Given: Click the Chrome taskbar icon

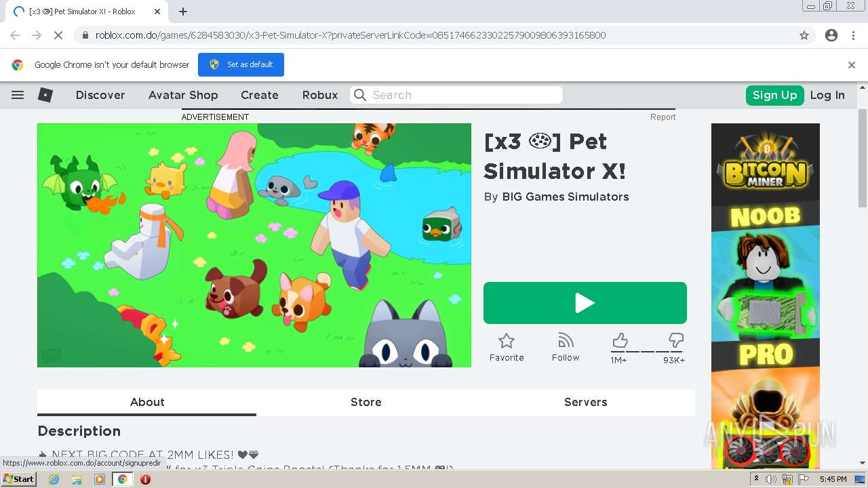Looking at the screenshot, I should (122, 479).
